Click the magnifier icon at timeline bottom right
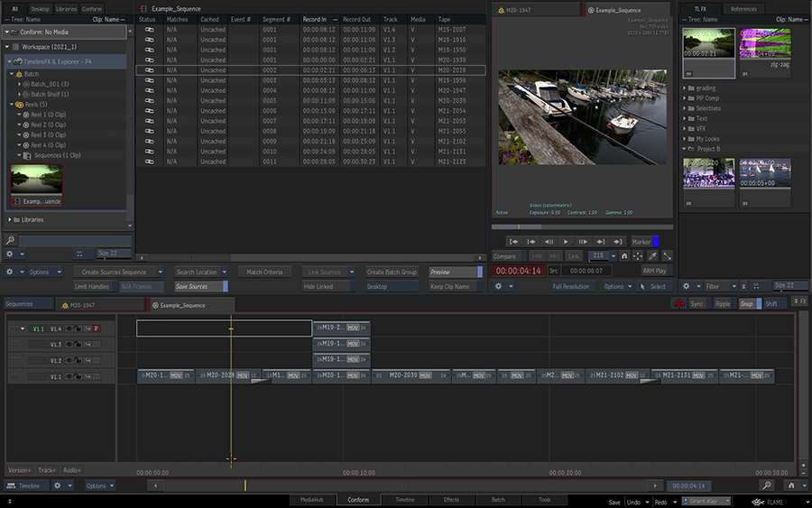Image resolution: width=812 pixels, height=508 pixels. (767, 485)
